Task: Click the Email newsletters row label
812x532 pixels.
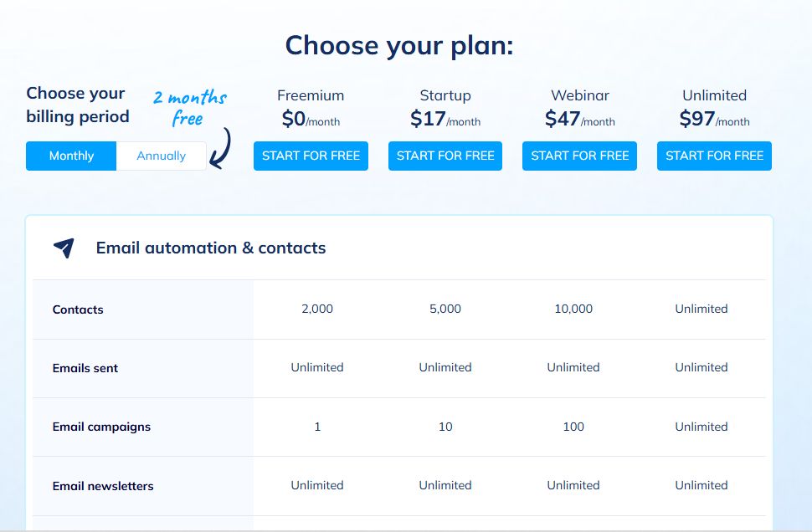Action: [x=103, y=486]
